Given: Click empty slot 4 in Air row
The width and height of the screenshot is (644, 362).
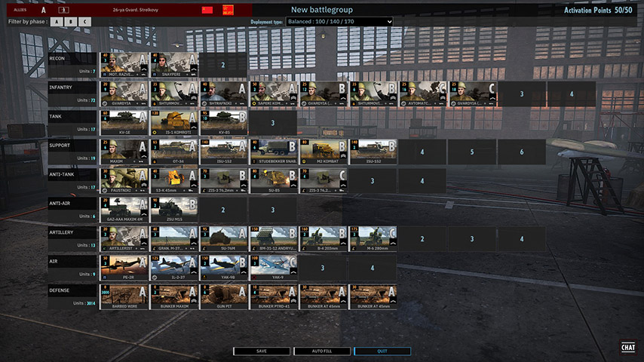Looking at the screenshot, I should pos(373,268).
